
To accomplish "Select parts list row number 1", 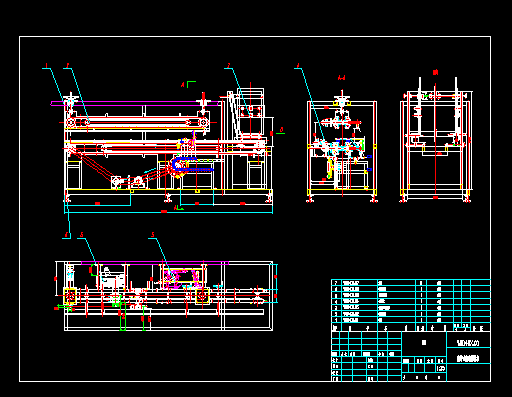I will (411, 320).
